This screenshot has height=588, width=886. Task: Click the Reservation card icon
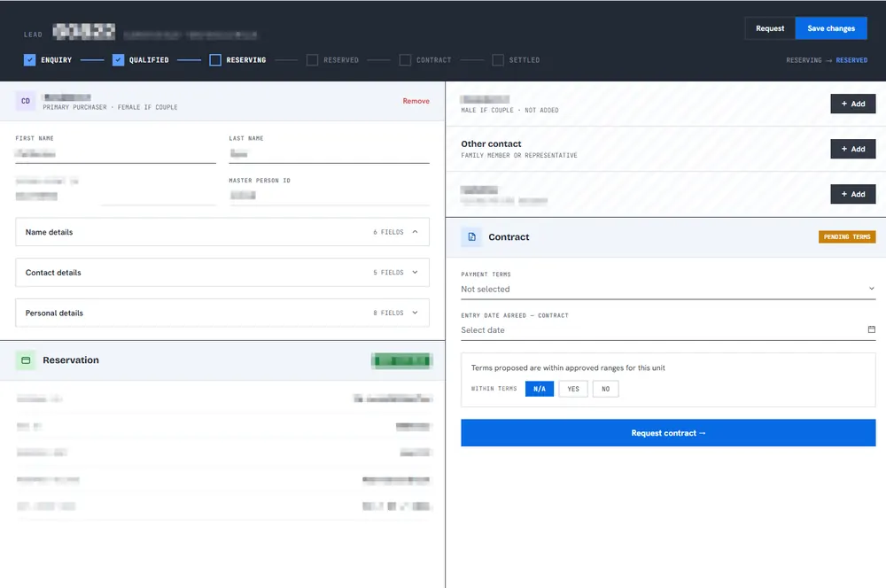[x=26, y=360]
